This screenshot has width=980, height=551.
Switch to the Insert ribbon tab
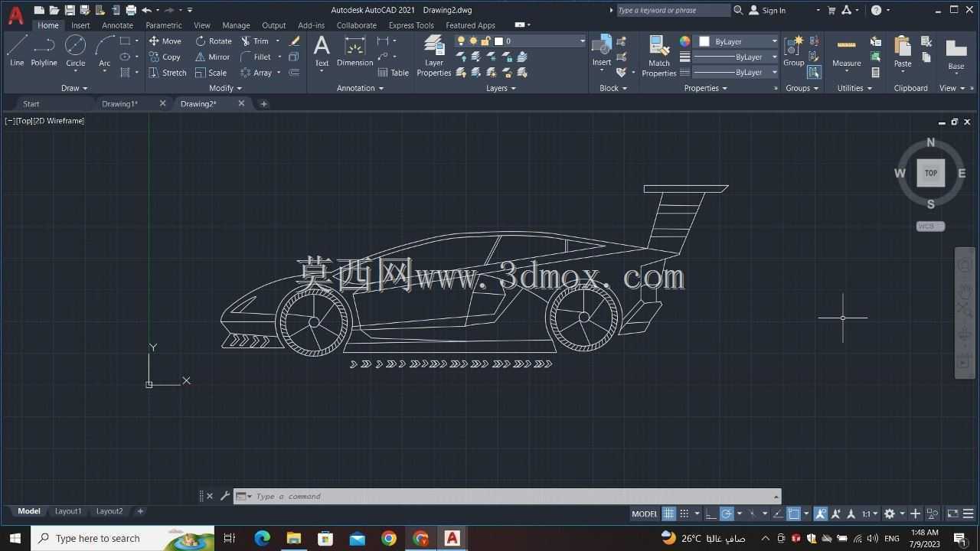(80, 25)
